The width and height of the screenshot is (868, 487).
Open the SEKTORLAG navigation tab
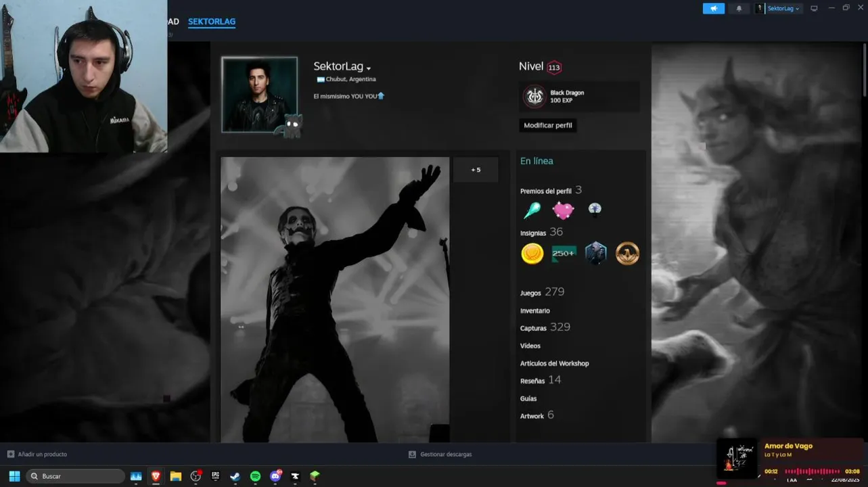coord(212,22)
